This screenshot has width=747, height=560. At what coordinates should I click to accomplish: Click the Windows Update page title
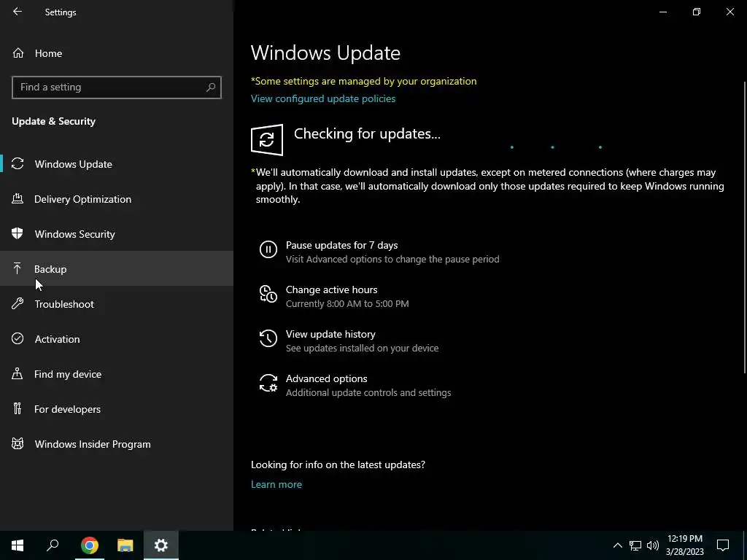click(x=325, y=52)
